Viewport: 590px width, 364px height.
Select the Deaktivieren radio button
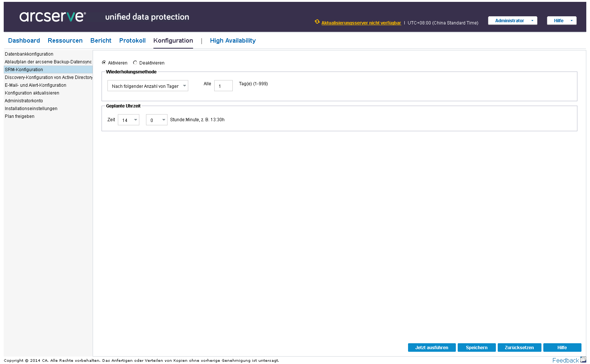(x=135, y=63)
